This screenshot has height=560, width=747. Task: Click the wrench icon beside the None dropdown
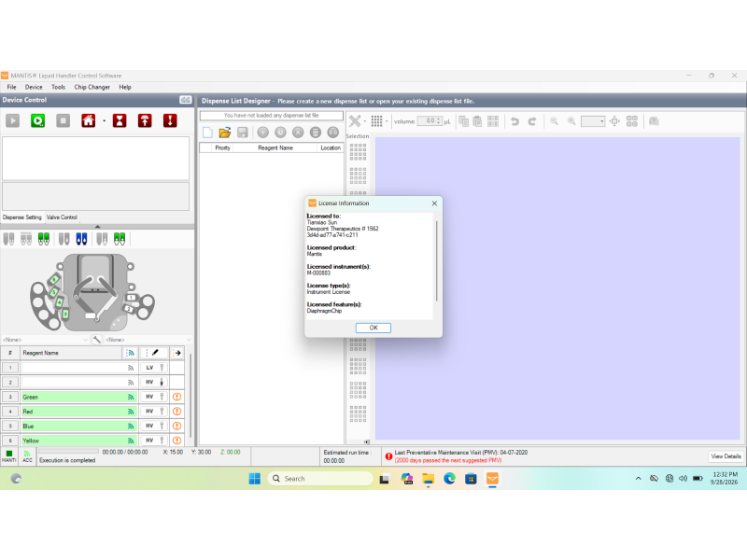click(x=97, y=340)
